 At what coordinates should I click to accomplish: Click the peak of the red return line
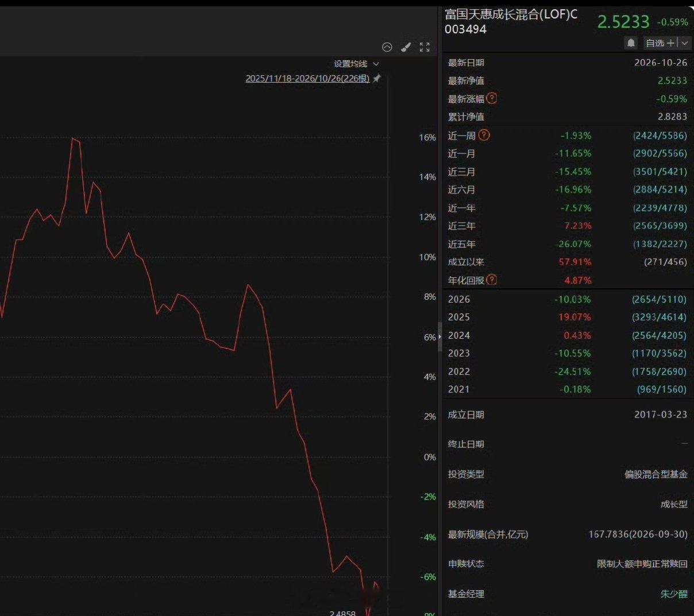coord(73,138)
